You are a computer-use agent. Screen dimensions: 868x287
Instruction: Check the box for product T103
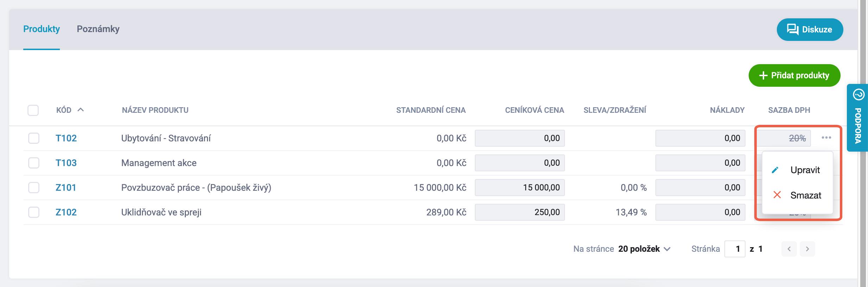pyautogui.click(x=34, y=163)
